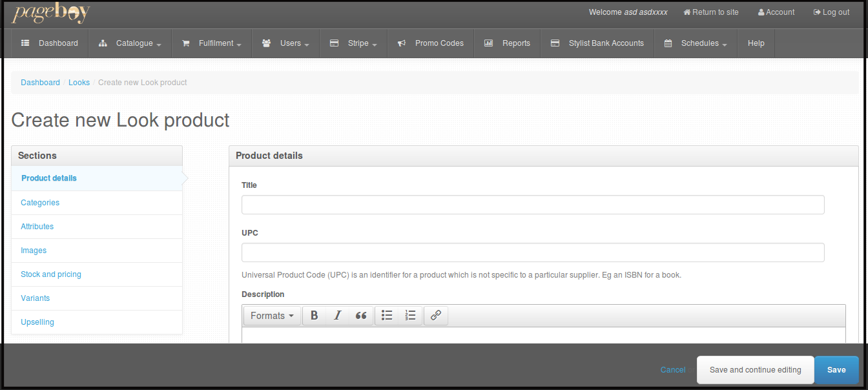Go to Dashboard in the navbar
This screenshot has width=868, height=390.
[50, 43]
